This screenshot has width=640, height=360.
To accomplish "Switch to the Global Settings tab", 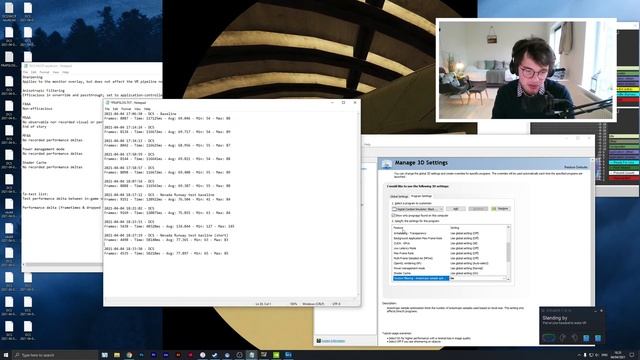I will tap(399, 196).
